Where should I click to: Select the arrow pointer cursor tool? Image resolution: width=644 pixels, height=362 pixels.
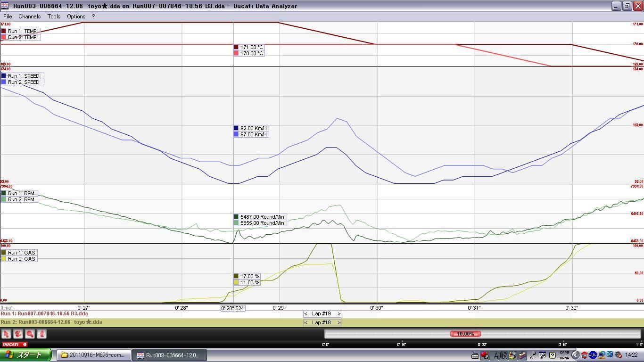click(x=6, y=334)
